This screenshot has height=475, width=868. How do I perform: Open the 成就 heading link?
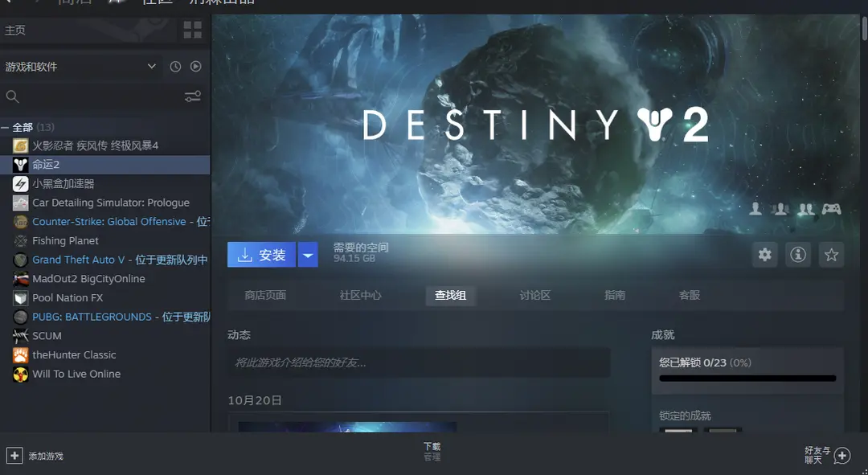pyautogui.click(x=662, y=335)
